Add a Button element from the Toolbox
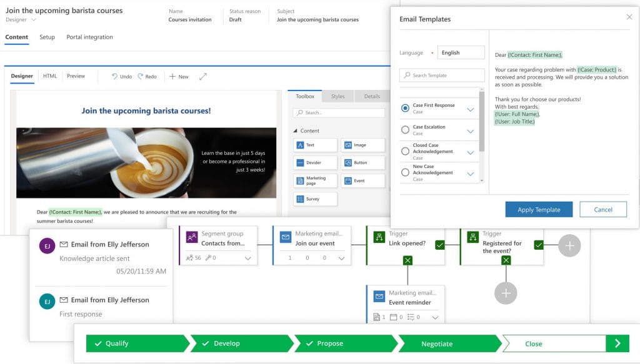Viewport: 640px width, 364px height. click(x=363, y=163)
